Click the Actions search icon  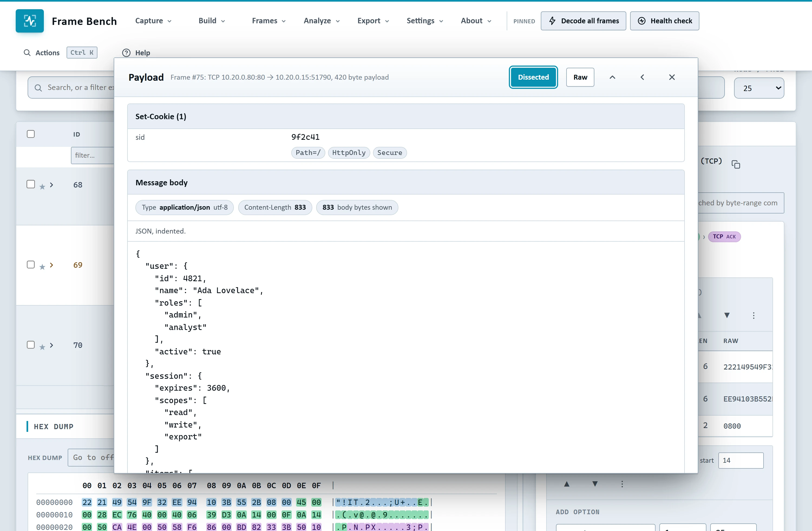27,53
